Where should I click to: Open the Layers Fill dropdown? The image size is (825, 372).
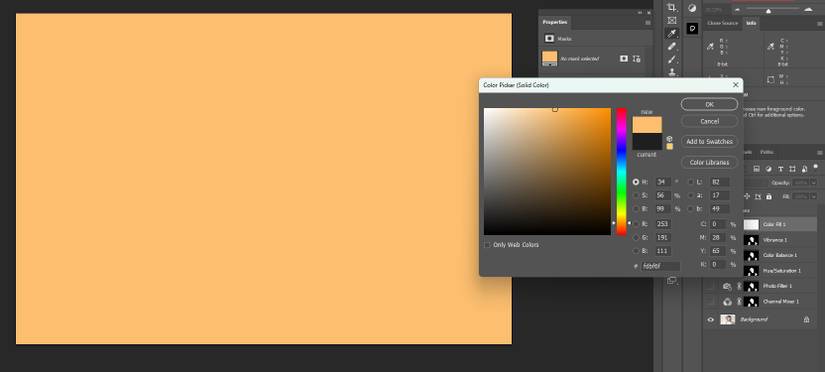tap(813, 196)
